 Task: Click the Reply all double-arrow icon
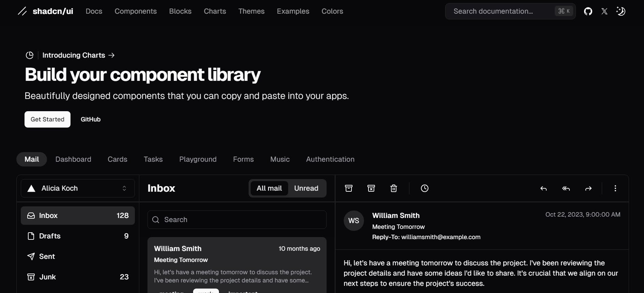tap(566, 188)
